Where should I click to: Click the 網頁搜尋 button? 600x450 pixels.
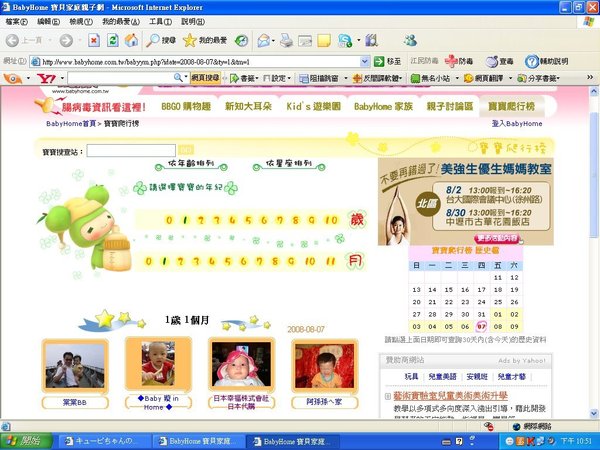click(x=205, y=78)
